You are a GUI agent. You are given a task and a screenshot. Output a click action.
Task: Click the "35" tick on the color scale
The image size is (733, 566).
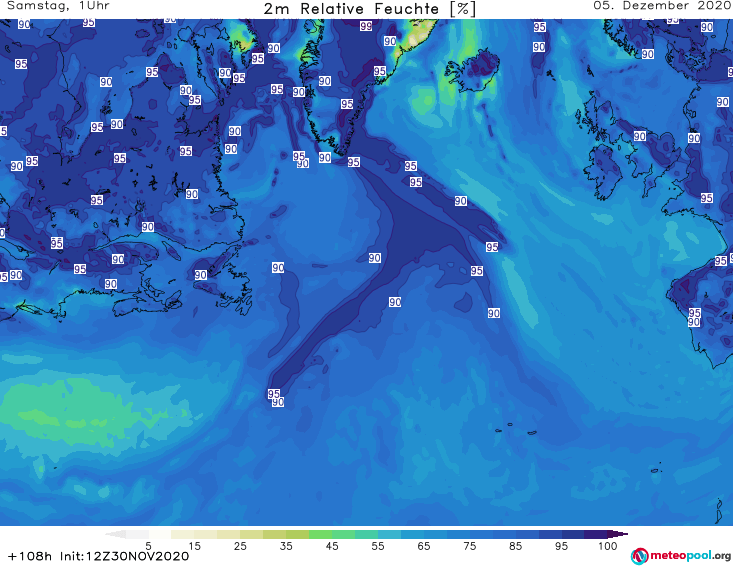(x=286, y=546)
